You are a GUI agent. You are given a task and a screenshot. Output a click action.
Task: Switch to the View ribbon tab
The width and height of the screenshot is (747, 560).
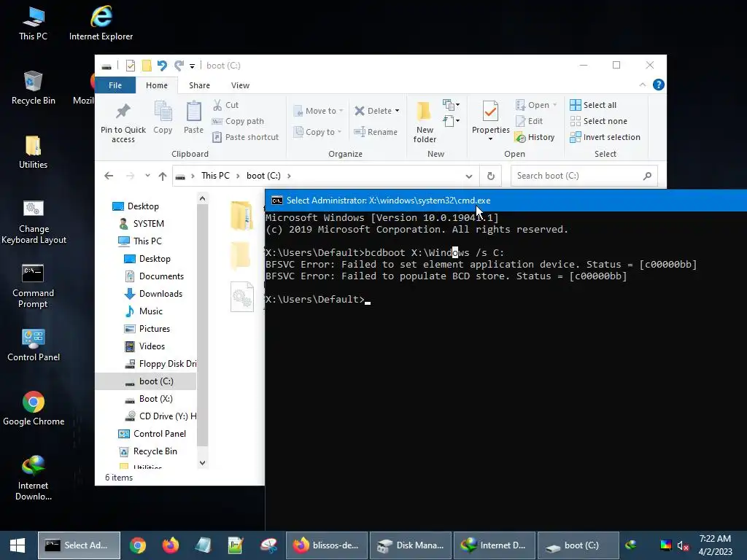tap(240, 85)
